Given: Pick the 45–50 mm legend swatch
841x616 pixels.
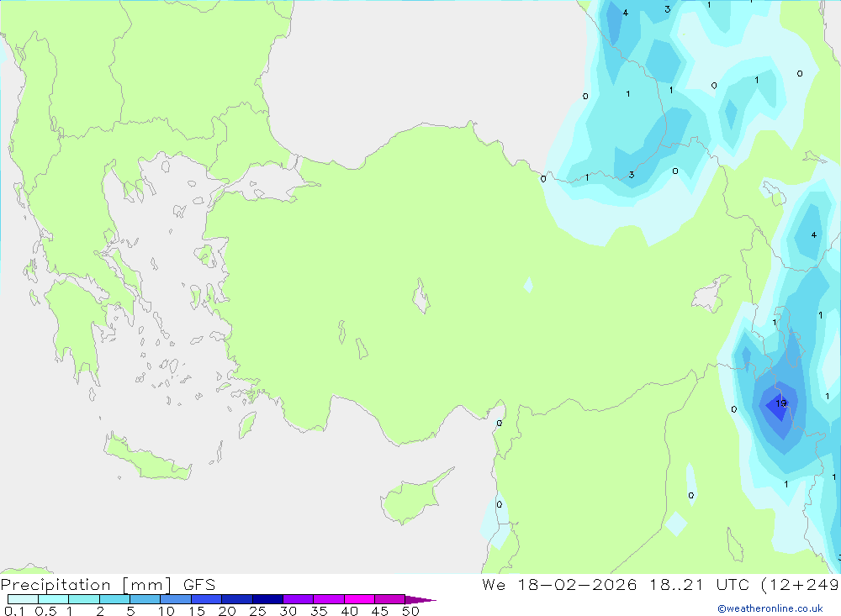Looking at the screenshot, I should coord(389,599).
